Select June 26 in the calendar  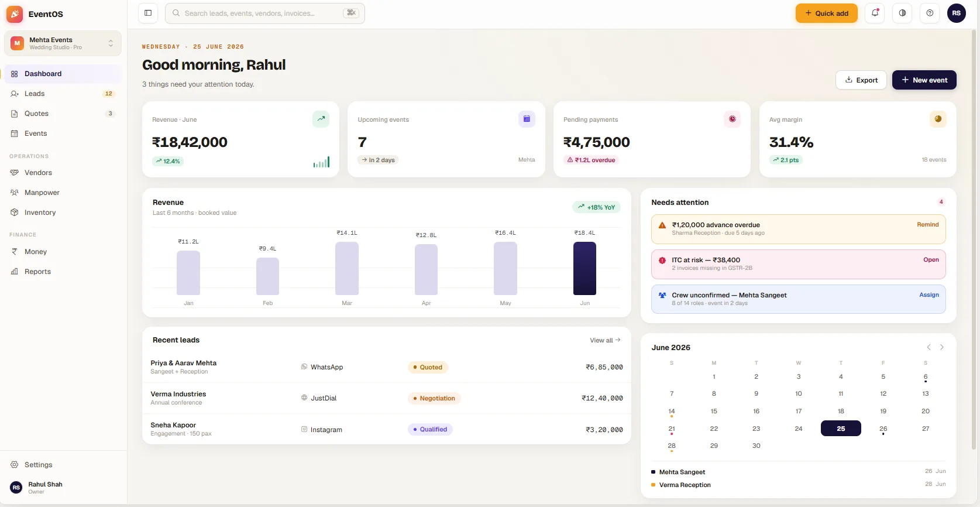coord(883,429)
